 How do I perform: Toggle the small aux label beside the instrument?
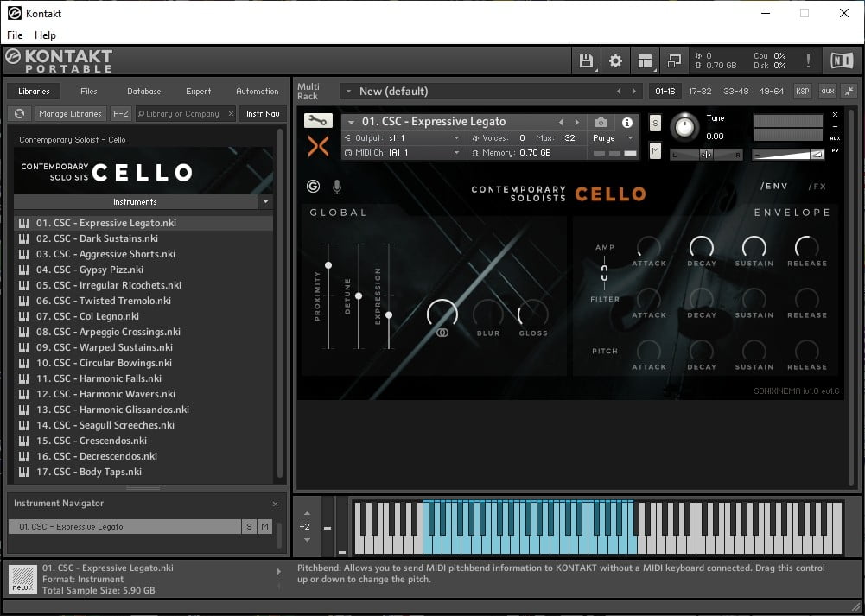click(836, 138)
